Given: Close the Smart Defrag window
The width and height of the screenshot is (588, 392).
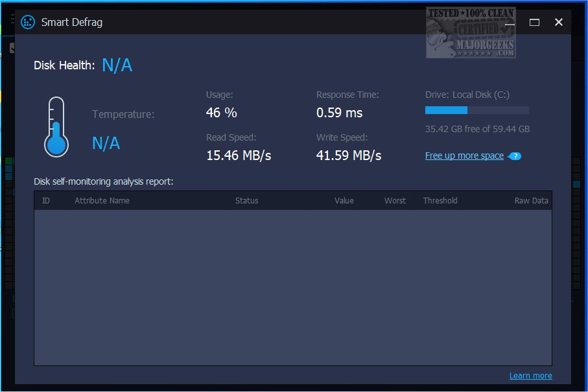Looking at the screenshot, I should (x=559, y=22).
